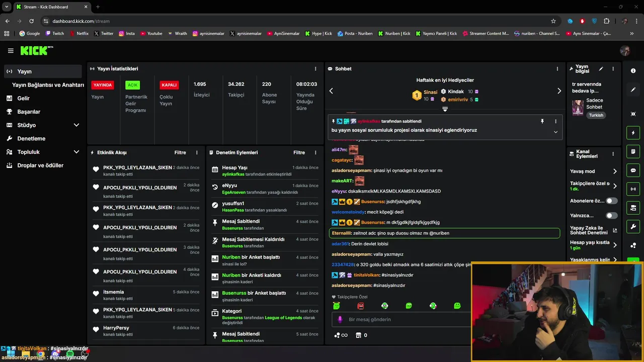644x362 pixels.
Task: Click the wrench icon in right sidebar
Action: pyautogui.click(x=633, y=226)
